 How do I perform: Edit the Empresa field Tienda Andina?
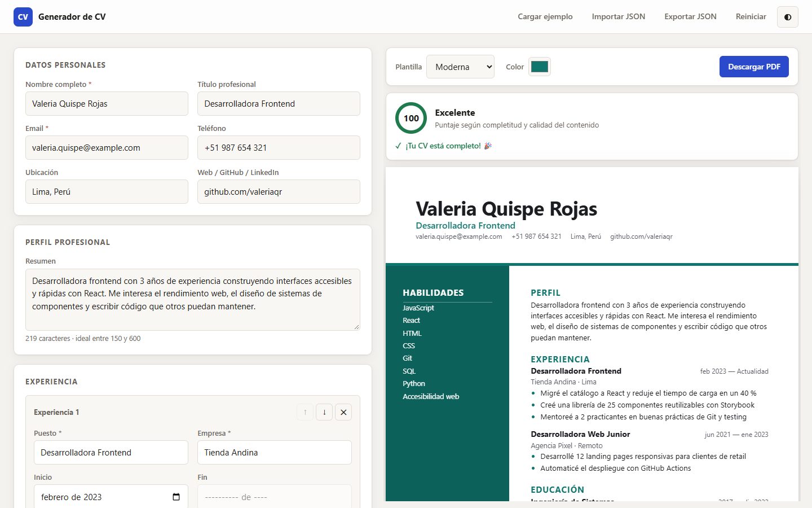tap(275, 453)
